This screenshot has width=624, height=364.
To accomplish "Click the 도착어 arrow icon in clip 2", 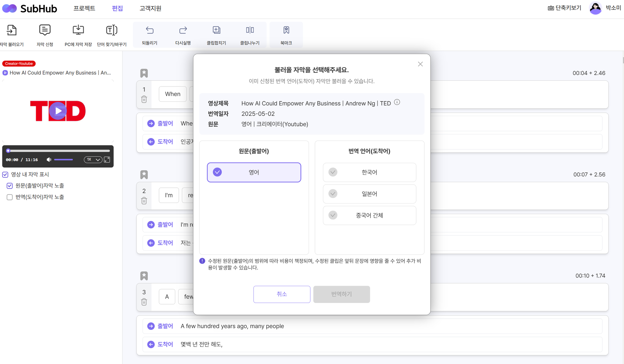I will [151, 243].
